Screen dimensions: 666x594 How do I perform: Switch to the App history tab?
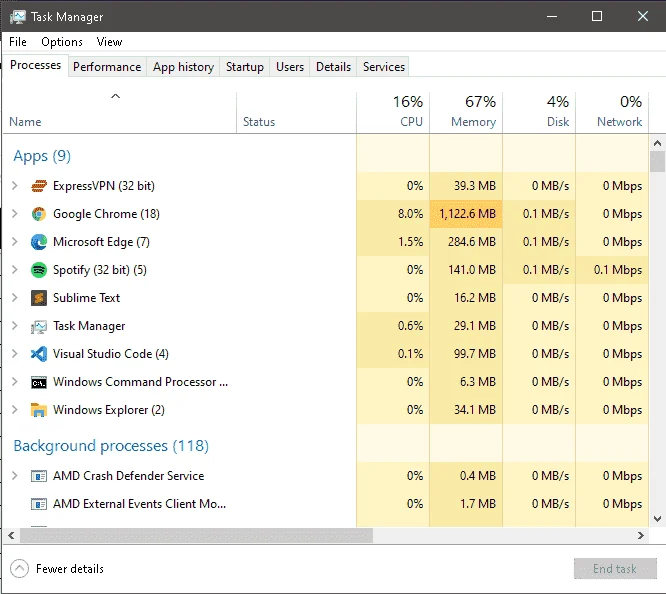pyautogui.click(x=183, y=67)
